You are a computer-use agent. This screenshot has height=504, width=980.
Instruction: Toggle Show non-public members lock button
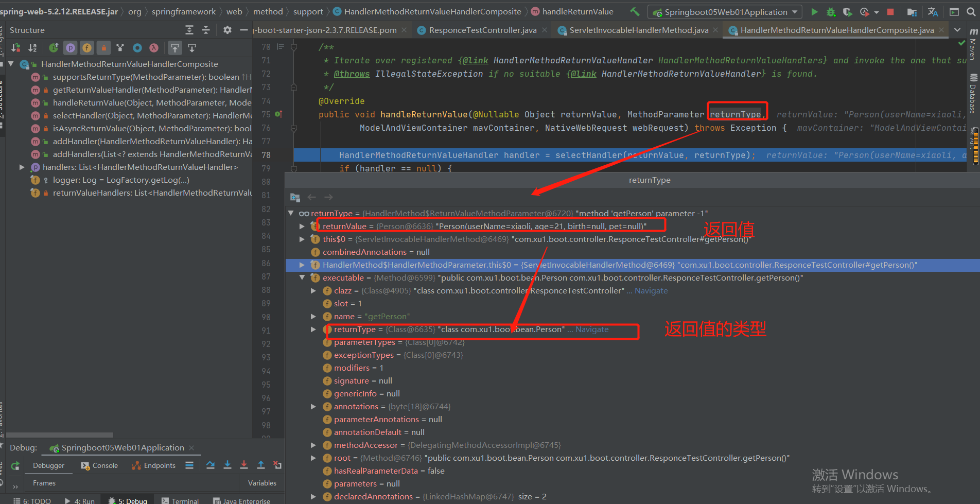103,48
